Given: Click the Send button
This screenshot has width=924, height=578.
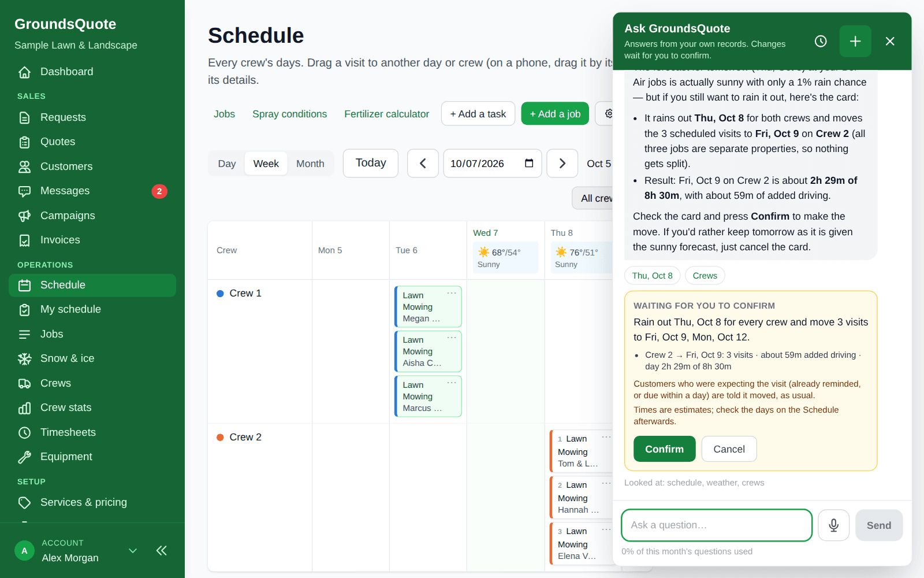Looking at the screenshot, I should (x=879, y=525).
